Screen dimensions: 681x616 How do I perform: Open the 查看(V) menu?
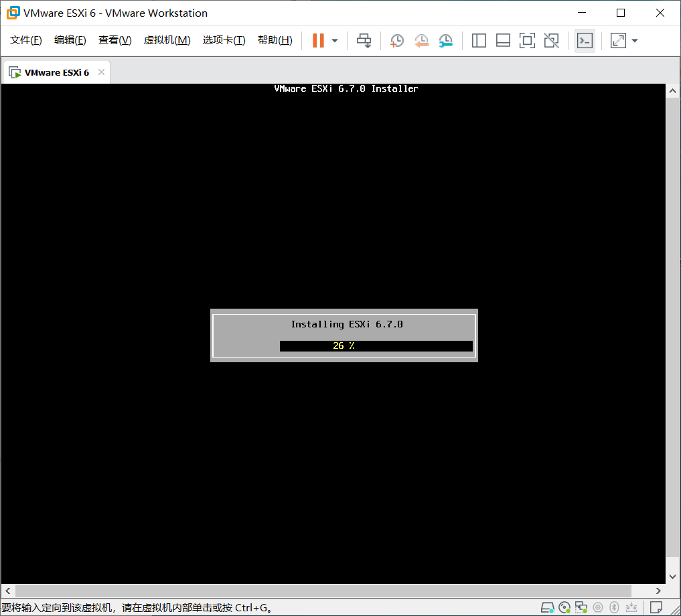tap(115, 40)
